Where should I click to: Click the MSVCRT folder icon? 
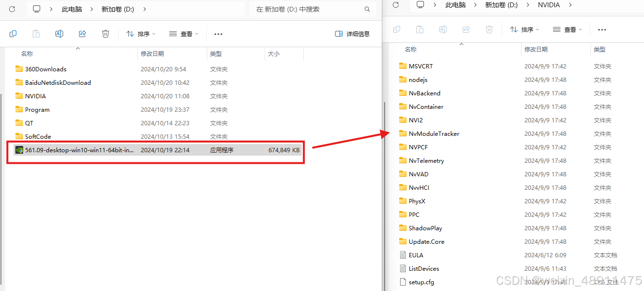[x=403, y=66]
